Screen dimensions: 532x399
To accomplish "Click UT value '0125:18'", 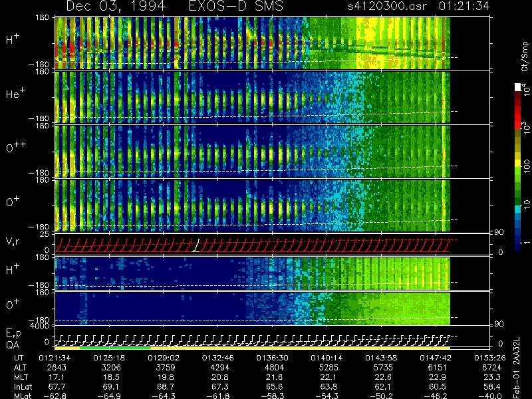I will pos(109,358).
